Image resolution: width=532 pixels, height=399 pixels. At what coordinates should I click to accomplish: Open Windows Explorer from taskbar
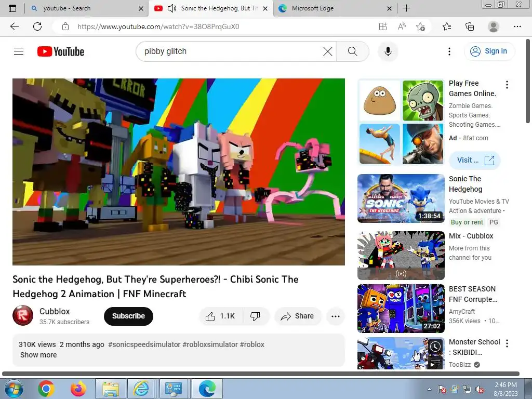[111, 389]
